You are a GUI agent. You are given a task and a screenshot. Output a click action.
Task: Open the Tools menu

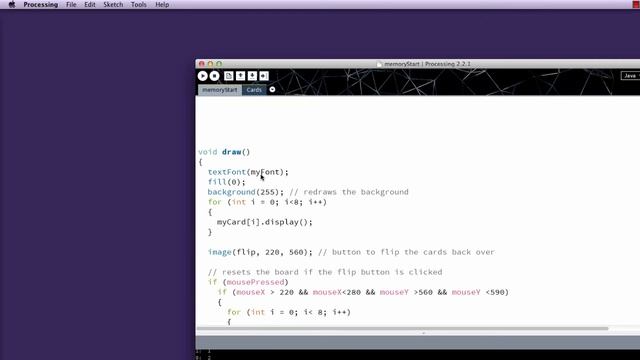[x=138, y=4]
